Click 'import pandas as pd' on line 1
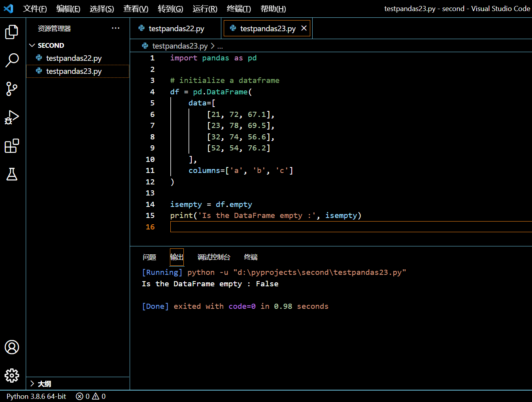Viewport: 532px width, 402px height. pos(213,58)
